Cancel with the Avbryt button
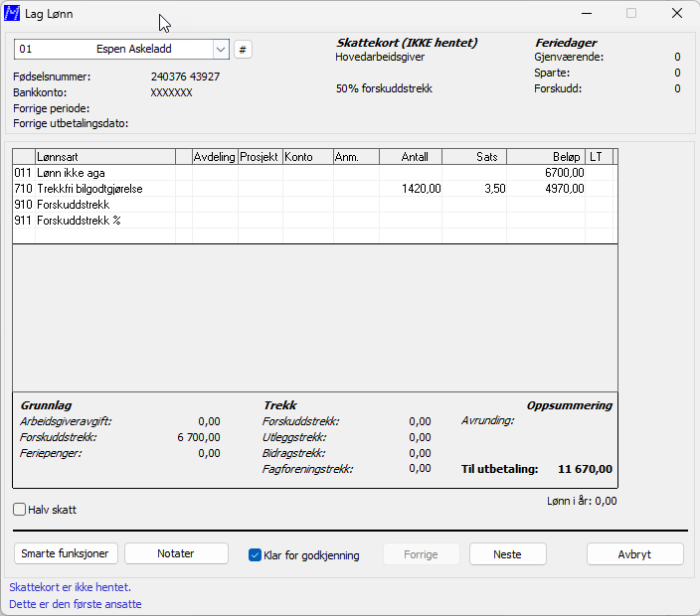The image size is (700, 616). click(x=634, y=554)
